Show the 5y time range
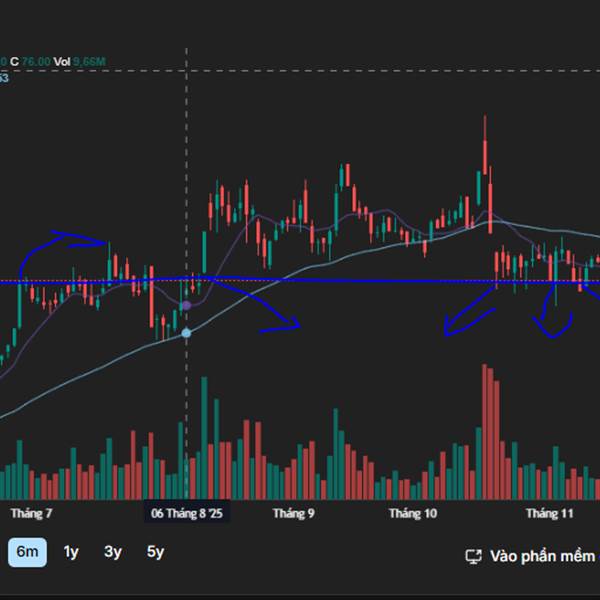The image size is (600, 600). tap(155, 552)
